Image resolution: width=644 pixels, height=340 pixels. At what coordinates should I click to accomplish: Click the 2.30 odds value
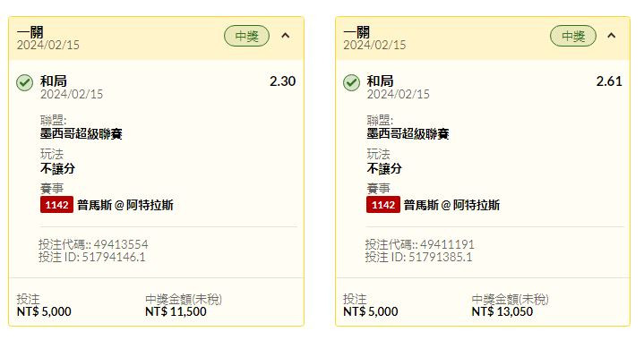pos(282,81)
